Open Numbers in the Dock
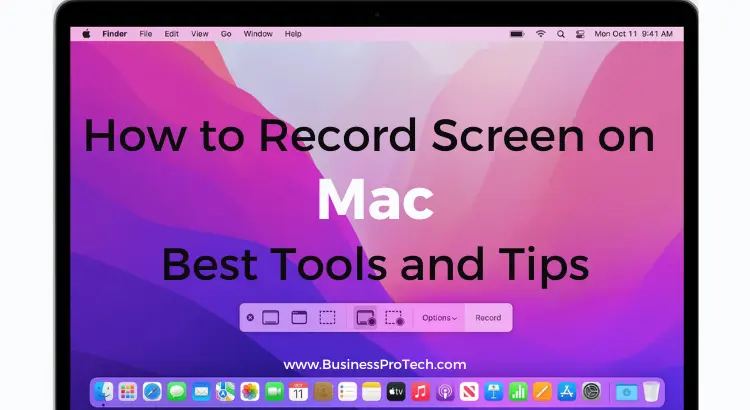Screen dimensions: 750x410 (518, 392)
